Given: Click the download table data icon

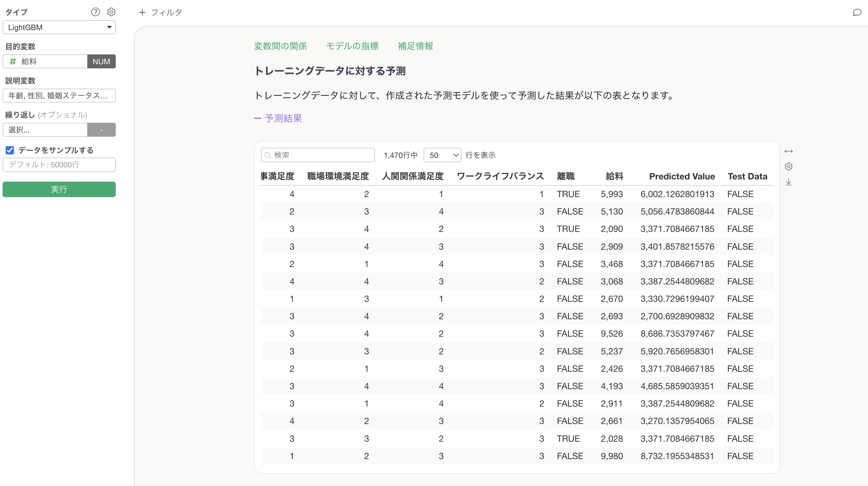Looking at the screenshot, I should coord(789,182).
